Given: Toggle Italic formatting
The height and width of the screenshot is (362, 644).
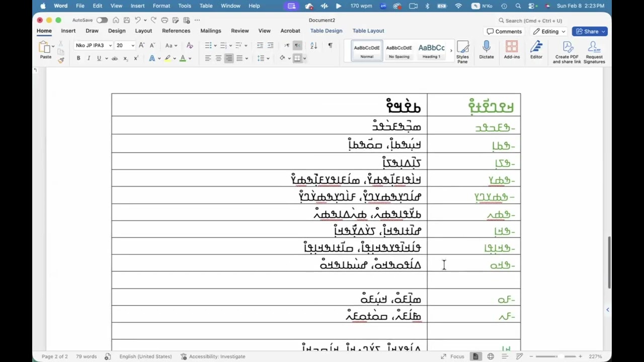Looking at the screenshot, I should click(x=89, y=58).
